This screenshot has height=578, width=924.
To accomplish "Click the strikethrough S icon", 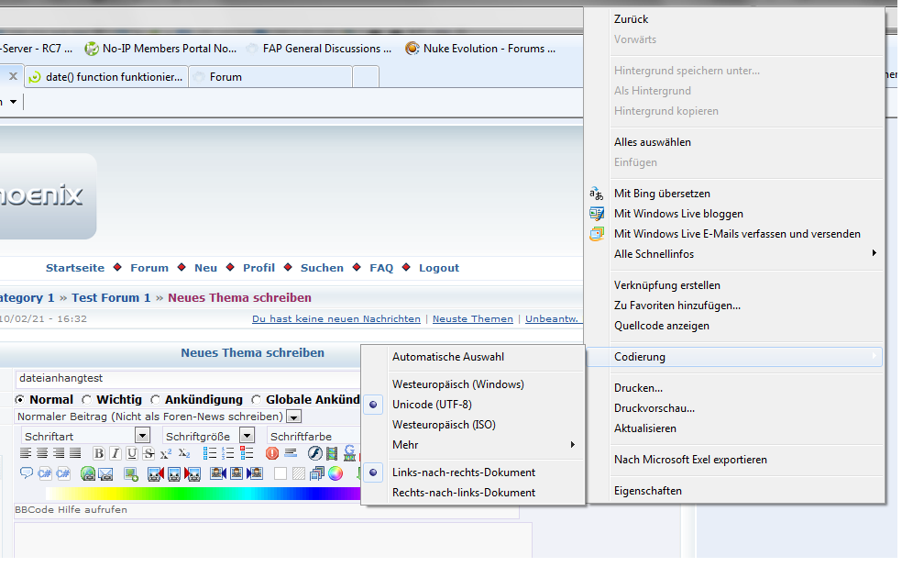I will point(148,453).
